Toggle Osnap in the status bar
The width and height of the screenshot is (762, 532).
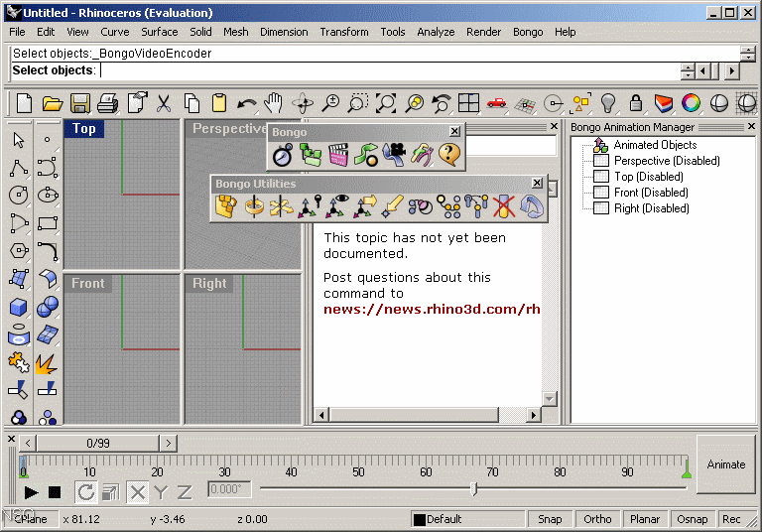[x=692, y=519]
